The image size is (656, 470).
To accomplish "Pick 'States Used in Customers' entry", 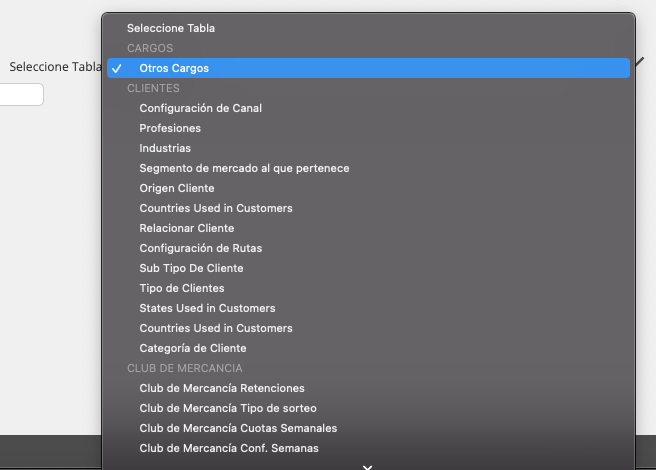I will click(x=368, y=308).
